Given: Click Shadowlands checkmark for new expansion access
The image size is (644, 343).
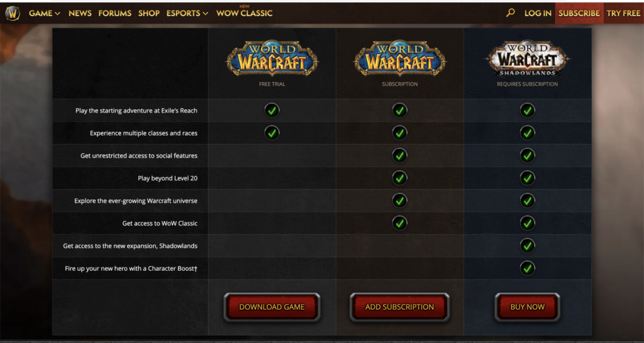Looking at the screenshot, I should click(x=528, y=246).
